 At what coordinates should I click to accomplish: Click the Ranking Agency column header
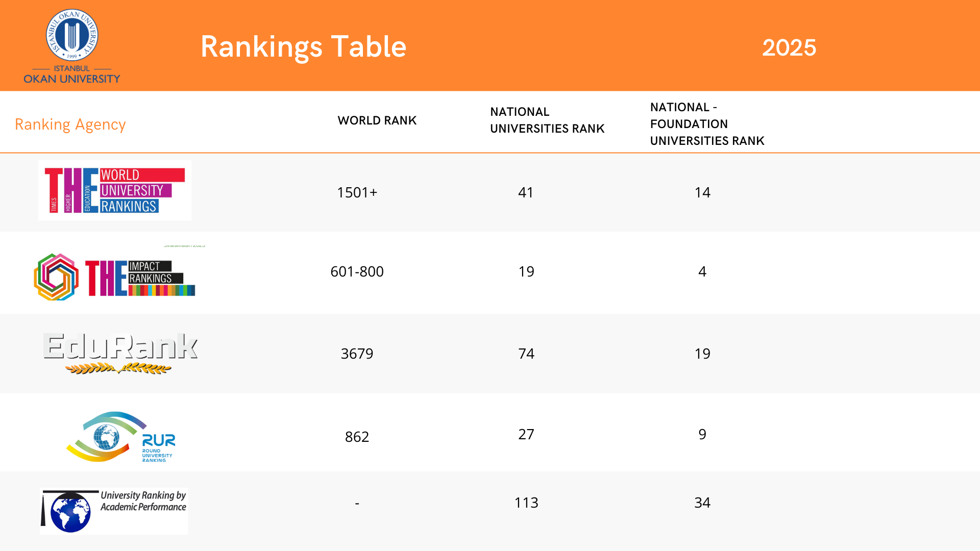[x=70, y=124]
